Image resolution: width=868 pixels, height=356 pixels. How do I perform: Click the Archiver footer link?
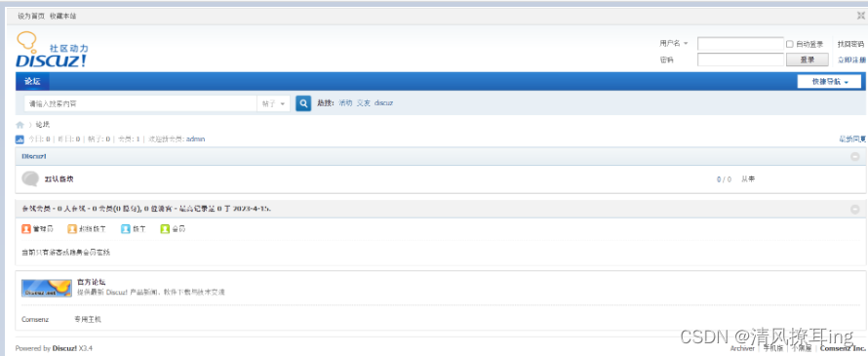point(742,348)
